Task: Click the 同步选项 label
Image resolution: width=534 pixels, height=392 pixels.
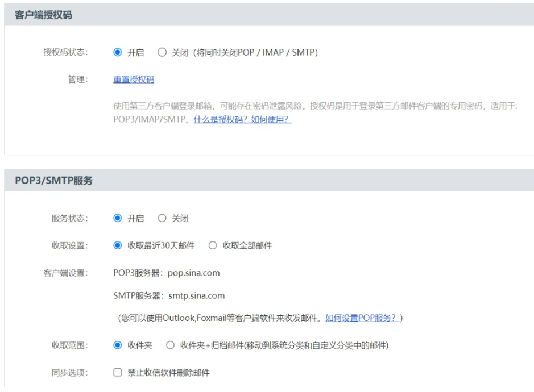Action: [69, 373]
